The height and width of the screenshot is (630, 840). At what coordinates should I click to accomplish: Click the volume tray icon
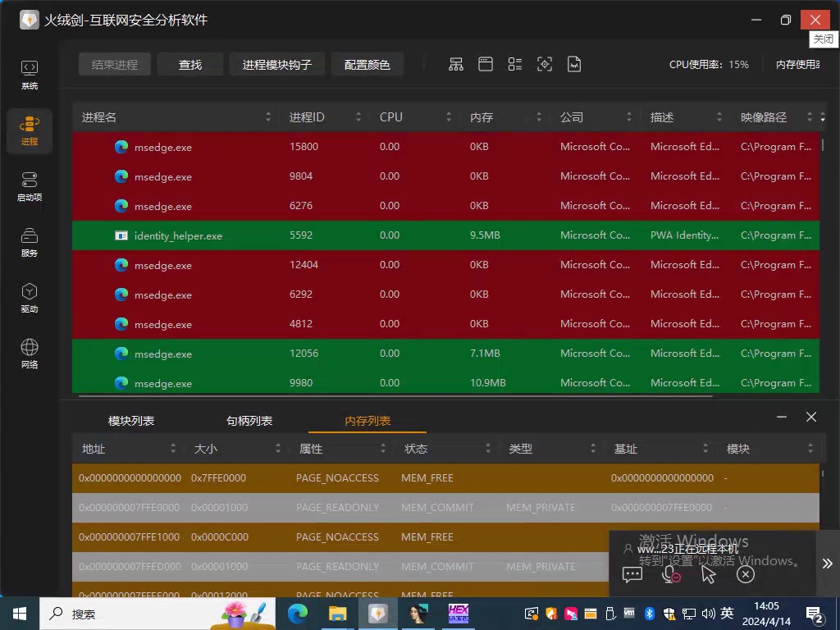point(708,614)
